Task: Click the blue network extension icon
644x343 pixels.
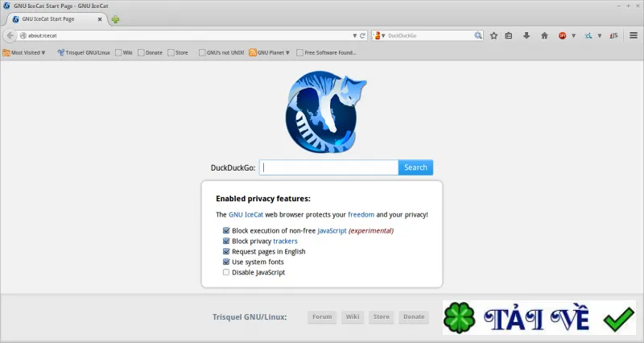Action: (588, 35)
